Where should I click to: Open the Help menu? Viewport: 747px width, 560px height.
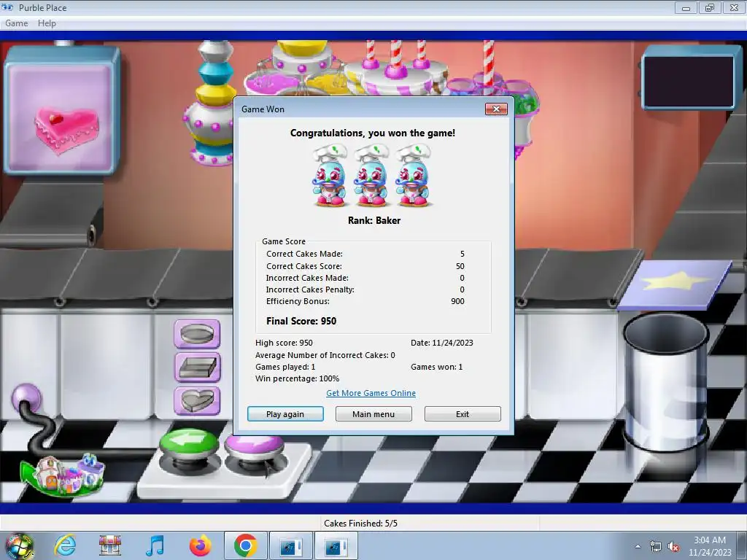coord(47,23)
